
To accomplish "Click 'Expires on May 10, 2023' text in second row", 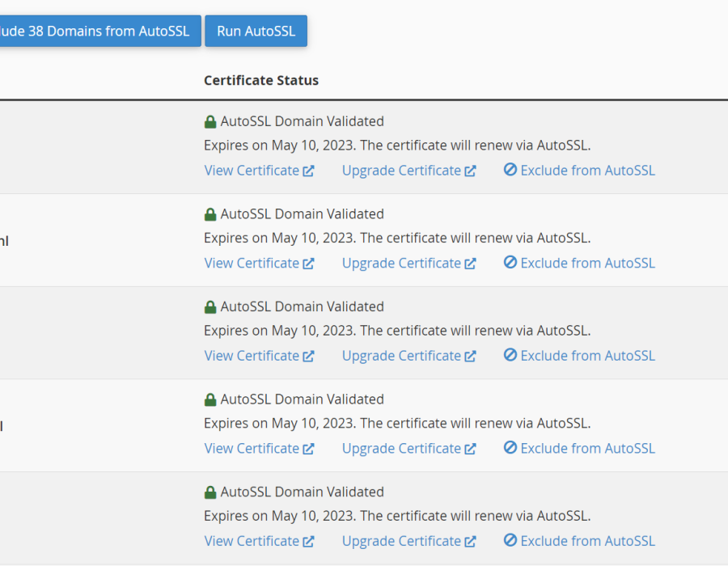I will click(x=280, y=238).
